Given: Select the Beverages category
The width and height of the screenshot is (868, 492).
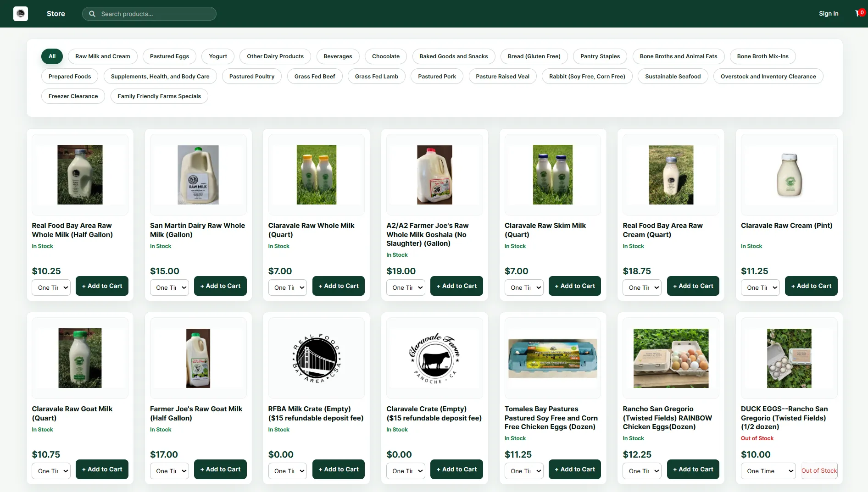Looking at the screenshot, I should [338, 56].
